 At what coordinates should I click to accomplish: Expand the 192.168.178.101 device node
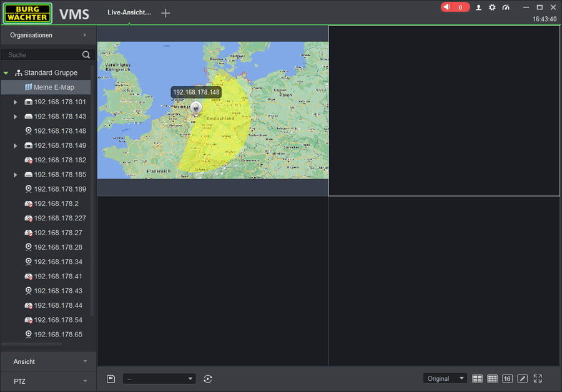click(16, 102)
